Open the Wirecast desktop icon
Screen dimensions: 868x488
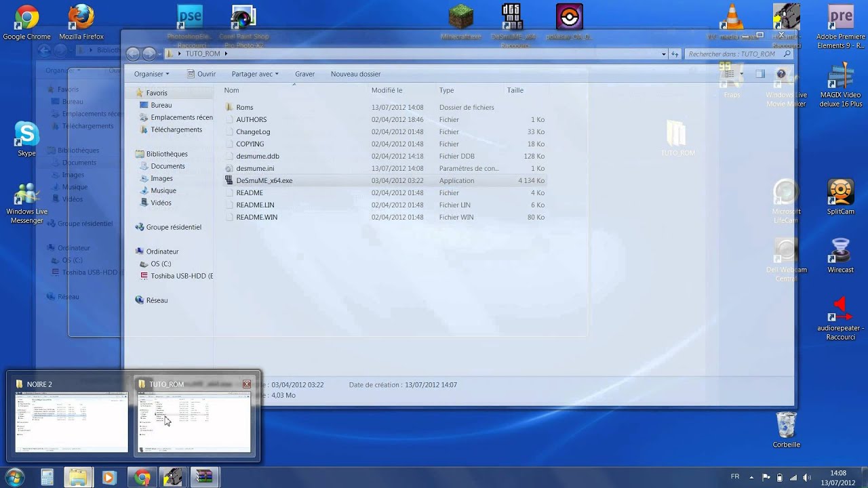[841, 256]
